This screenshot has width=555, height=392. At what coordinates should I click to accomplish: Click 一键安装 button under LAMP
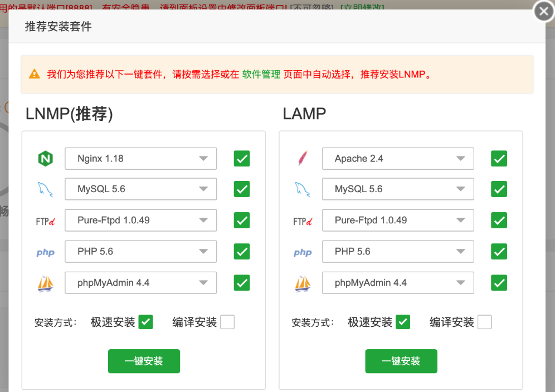pos(401,361)
